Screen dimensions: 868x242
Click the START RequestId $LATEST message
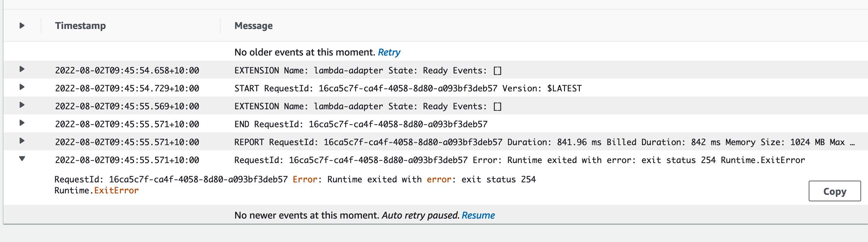pyautogui.click(x=408, y=89)
